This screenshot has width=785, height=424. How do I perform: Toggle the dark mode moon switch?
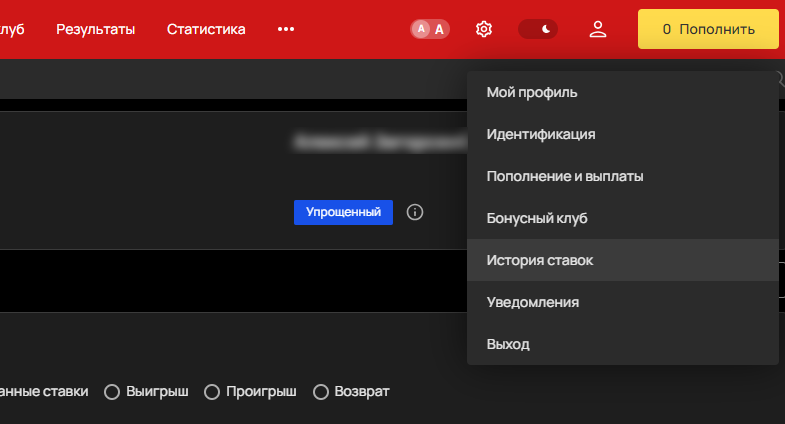point(538,29)
